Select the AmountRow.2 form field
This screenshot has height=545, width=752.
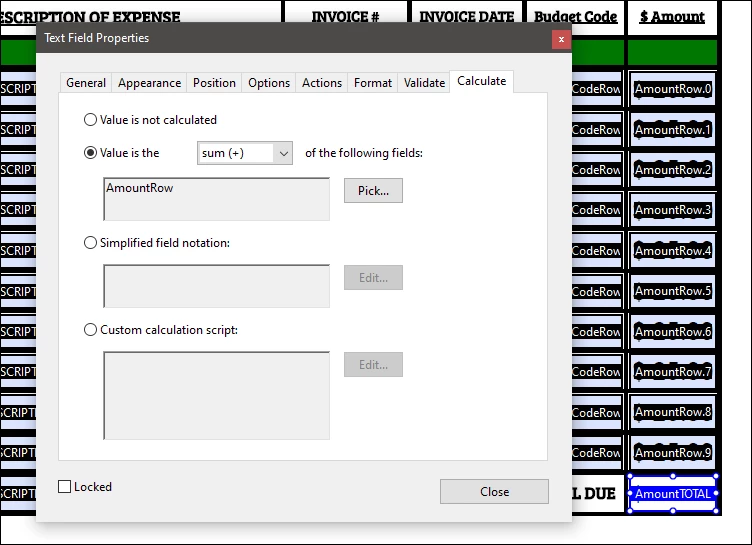(672, 170)
